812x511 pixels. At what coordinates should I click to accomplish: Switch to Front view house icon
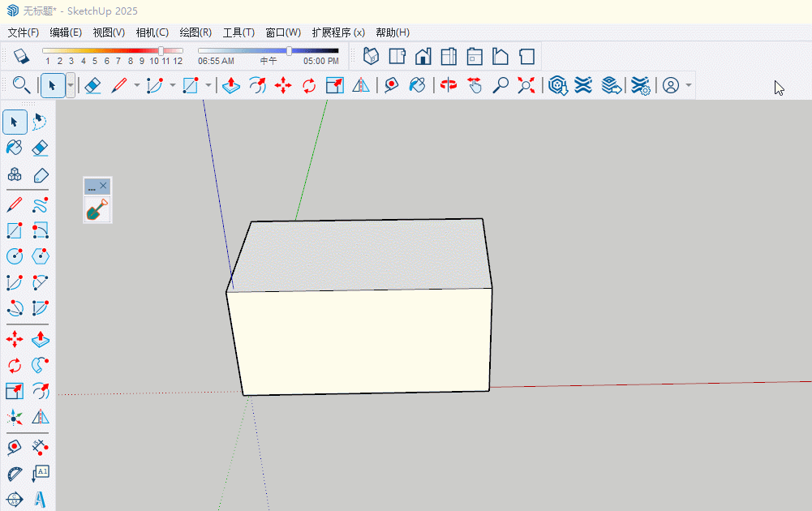tap(423, 56)
